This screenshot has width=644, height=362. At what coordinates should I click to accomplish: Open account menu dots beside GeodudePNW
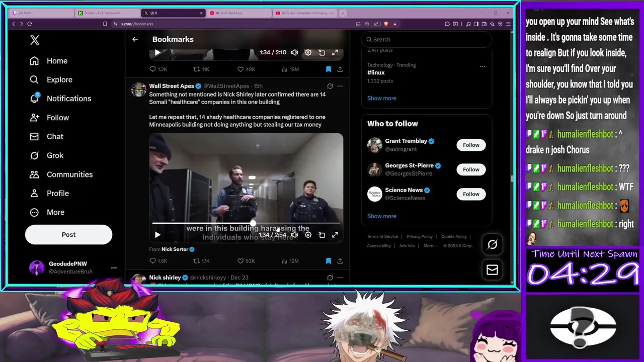pos(114,267)
